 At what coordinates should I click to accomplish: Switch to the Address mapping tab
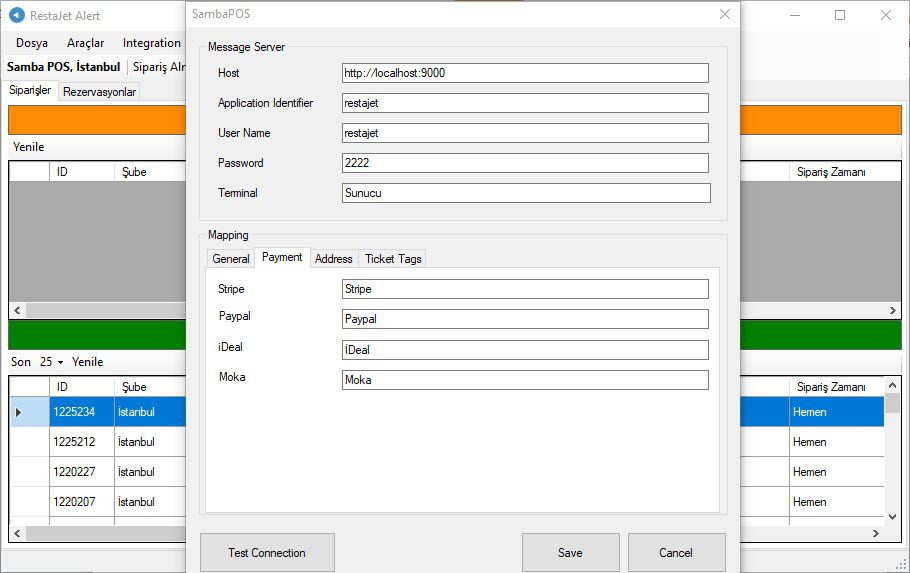[x=334, y=259]
